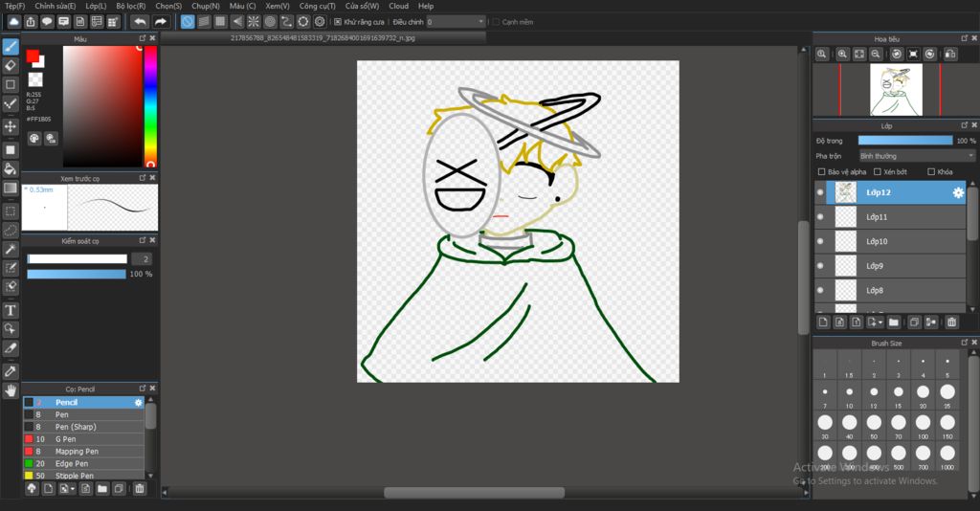
Task: Select the Hand pan tool
Action: click(11, 390)
